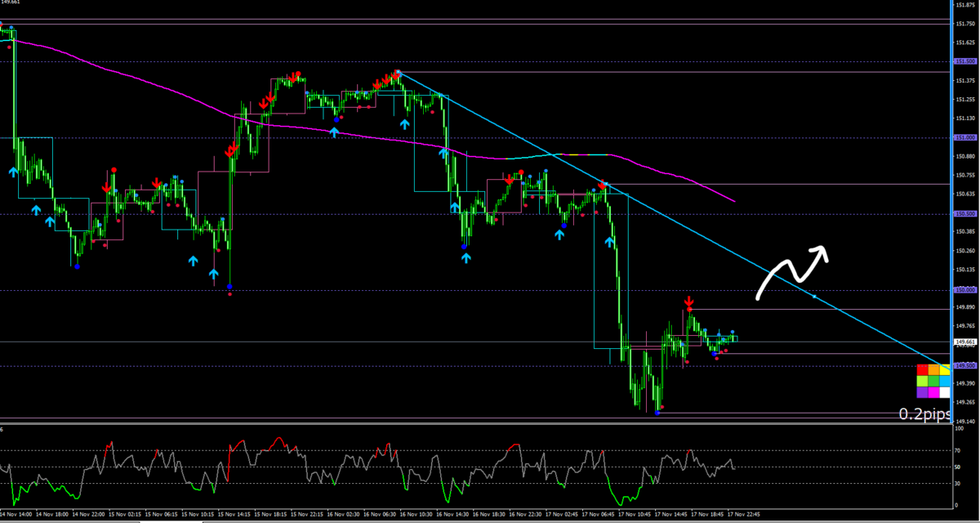Viewport: 980px width, 523px height.
Task: Click the 151.625 price scale value
Action: (x=965, y=42)
